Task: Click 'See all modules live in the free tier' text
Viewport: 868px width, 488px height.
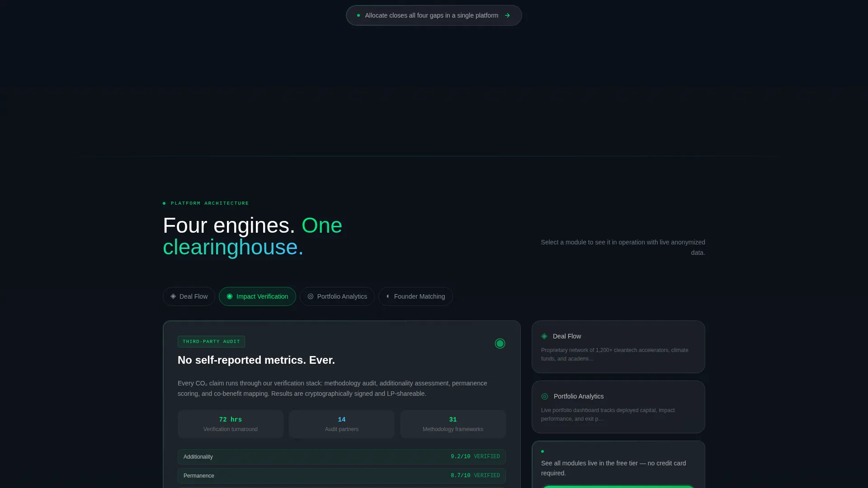Action: (613, 468)
